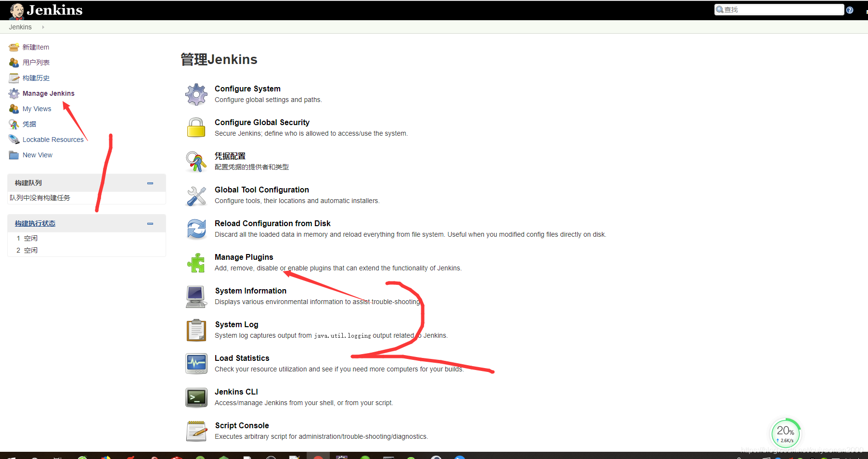Viewport: 868px width, 459px height.
Task: Click the Manage Plugins puzzle piece icon
Action: [196, 263]
